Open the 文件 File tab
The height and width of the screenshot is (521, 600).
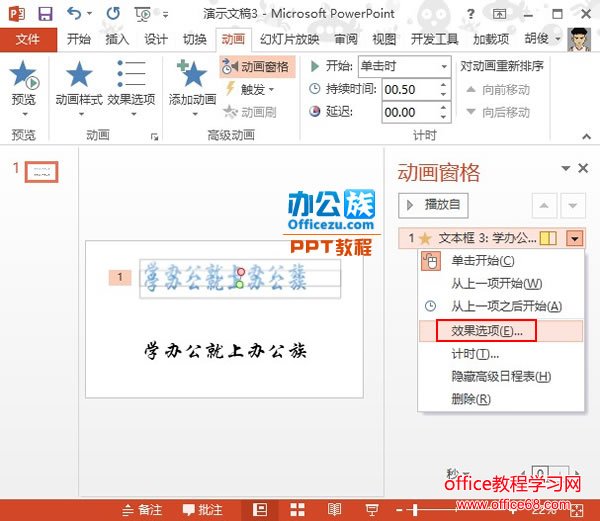pyautogui.click(x=28, y=39)
